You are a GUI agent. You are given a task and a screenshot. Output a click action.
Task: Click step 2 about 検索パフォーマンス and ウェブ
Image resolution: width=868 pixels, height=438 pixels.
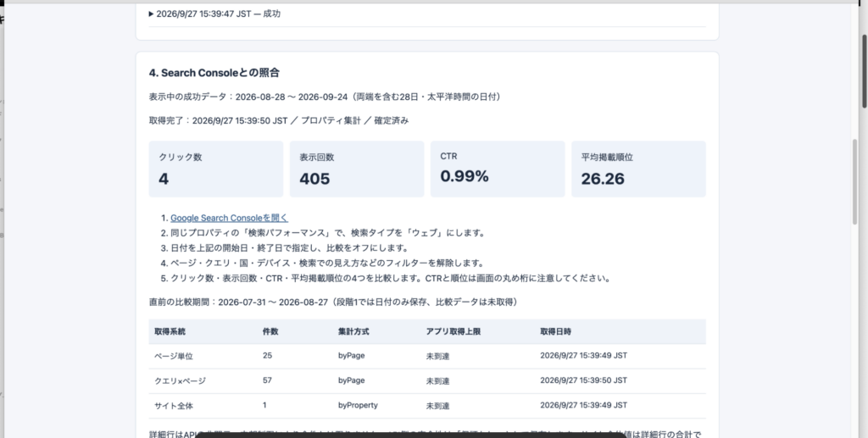tap(328, 233)
